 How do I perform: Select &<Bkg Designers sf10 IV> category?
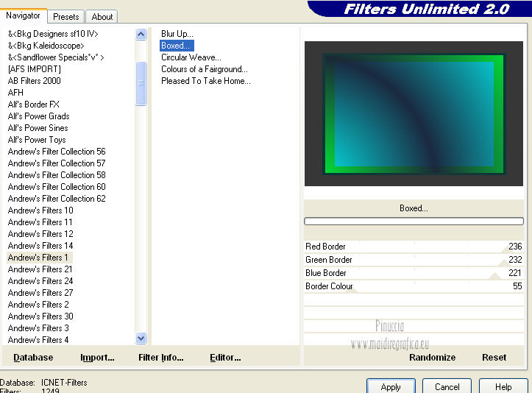click(x=53, y=34)
